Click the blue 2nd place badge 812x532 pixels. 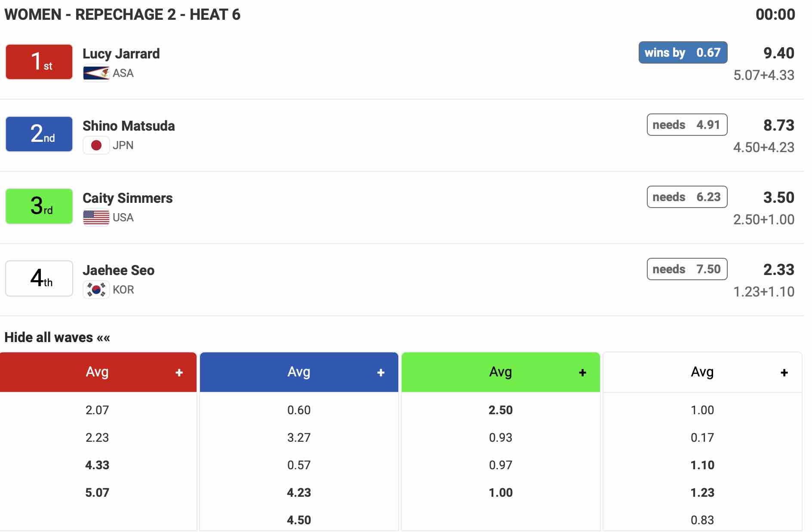click(x=39, y=134)
